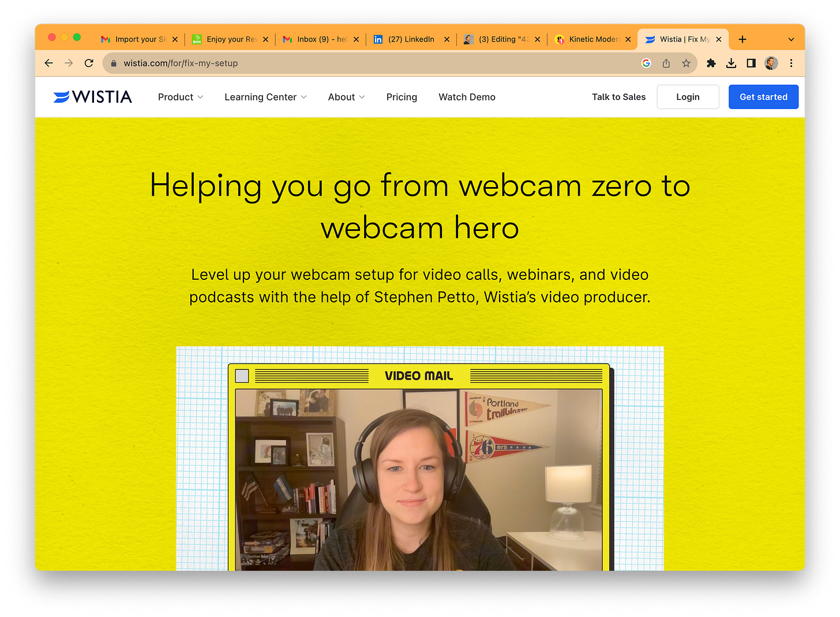840x617 pixels.
Task: Open the Watch Demo link
Action: (467, 97)
